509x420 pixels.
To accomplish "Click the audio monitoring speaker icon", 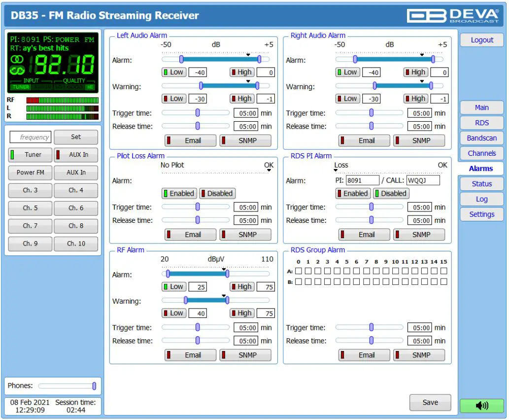I will (481, 405).
